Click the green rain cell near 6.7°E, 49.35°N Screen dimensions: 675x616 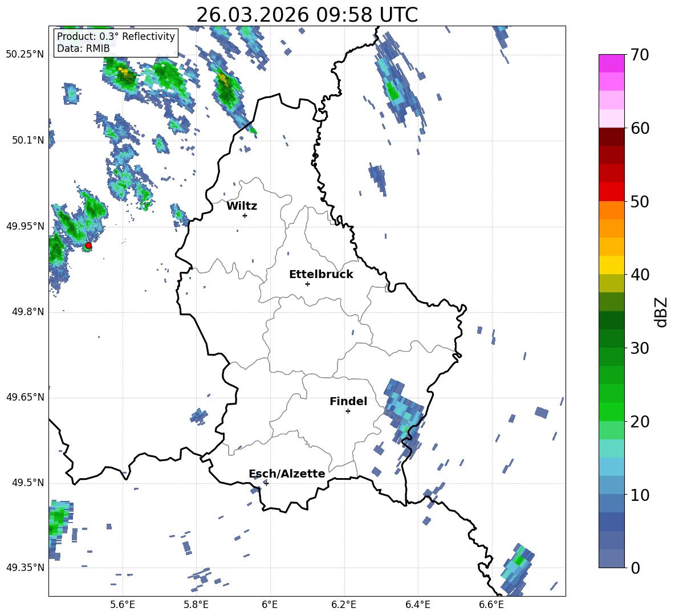[x=517, y=569]
